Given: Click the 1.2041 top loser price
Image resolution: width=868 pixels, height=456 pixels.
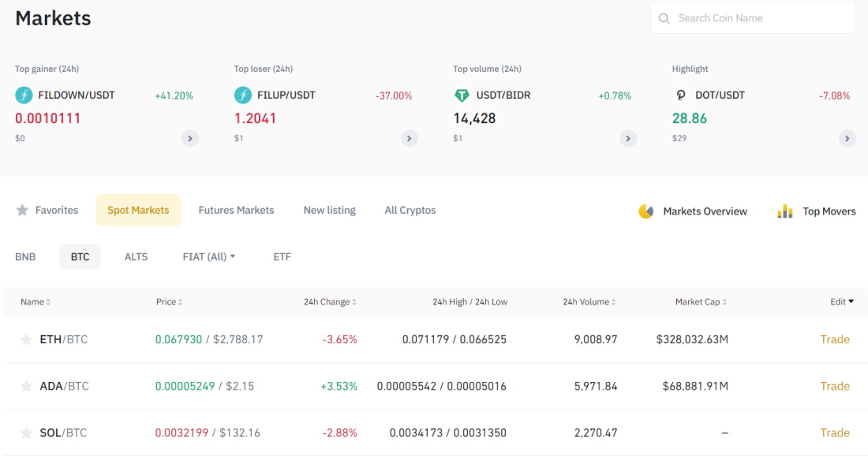Looking at the screenshot, I should 255,118.
